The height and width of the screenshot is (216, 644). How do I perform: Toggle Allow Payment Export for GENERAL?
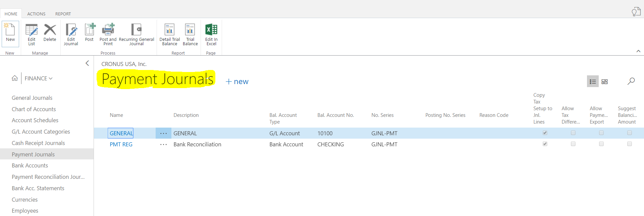(601, 133)
